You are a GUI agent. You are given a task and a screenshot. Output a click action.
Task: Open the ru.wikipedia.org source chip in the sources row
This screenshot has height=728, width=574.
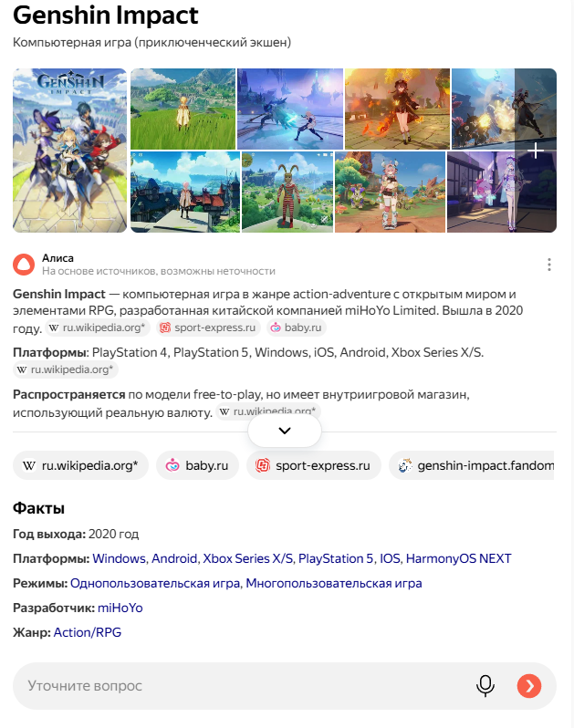click(81, 465)
